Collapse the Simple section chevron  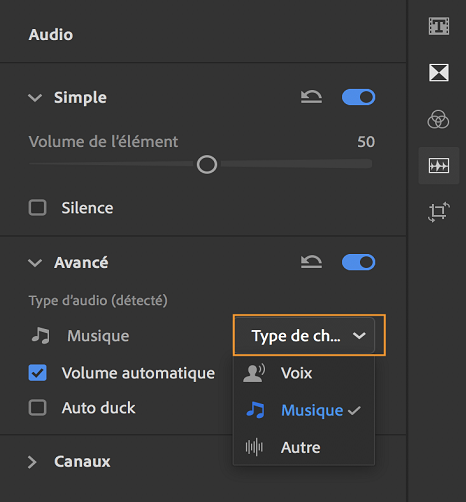(x=35, y=98)
